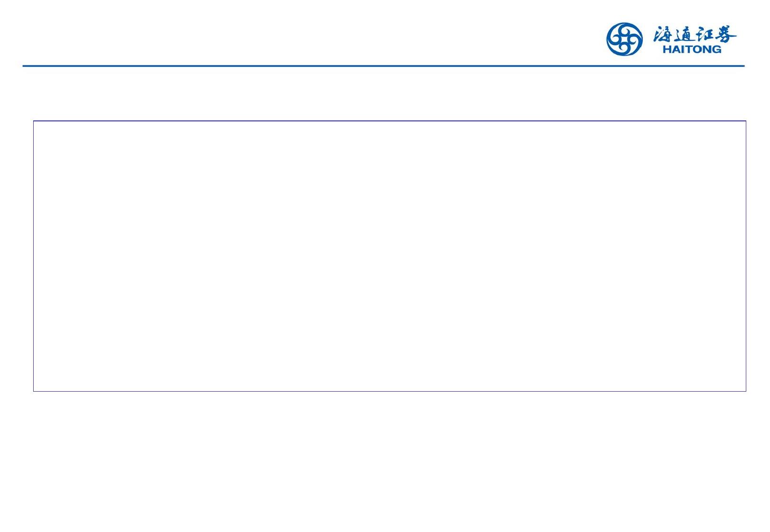Click the blue horizontal header divider line
The height and width of the screenshot is (532, 770).
(x=384, y=66)
